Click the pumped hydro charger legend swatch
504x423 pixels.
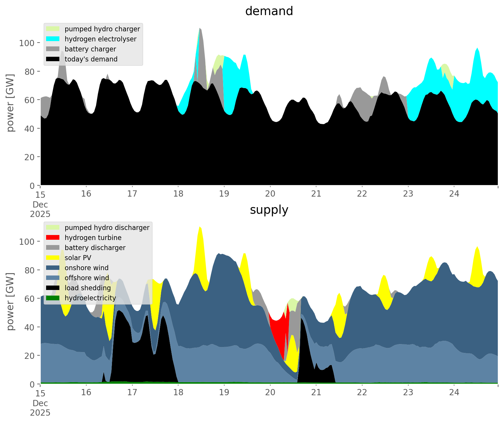(x=53, y=29)
